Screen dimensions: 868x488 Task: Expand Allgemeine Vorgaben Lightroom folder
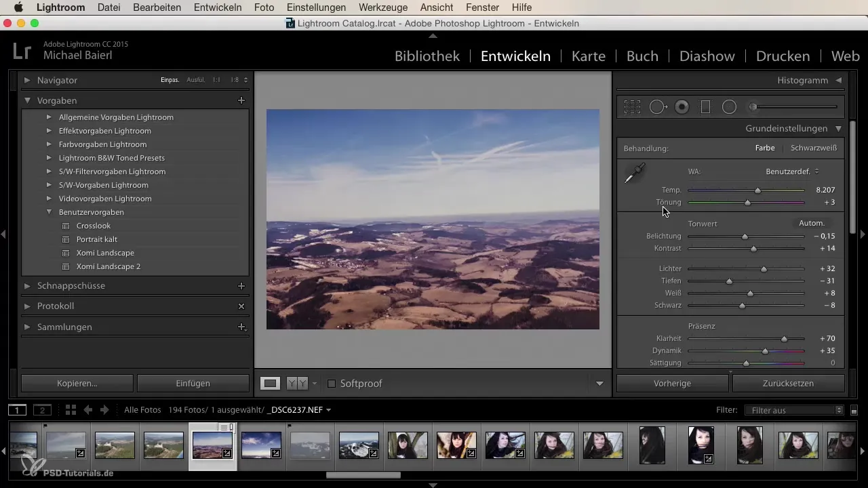click(49, 117)
